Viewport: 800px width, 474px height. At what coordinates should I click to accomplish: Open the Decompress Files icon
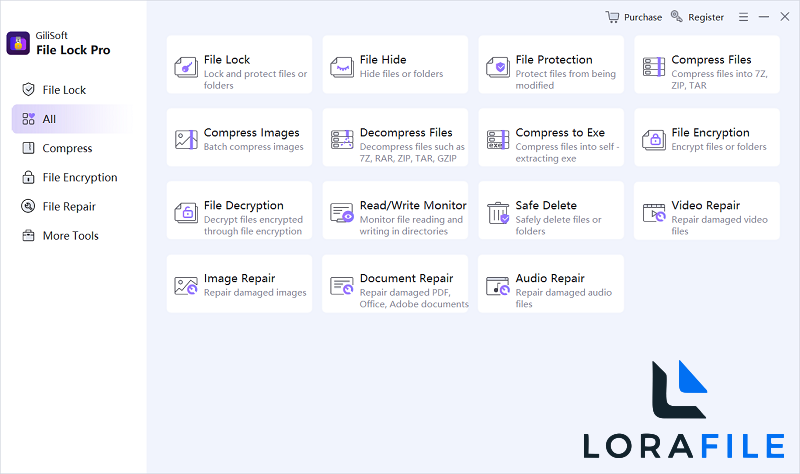point(342,140)
